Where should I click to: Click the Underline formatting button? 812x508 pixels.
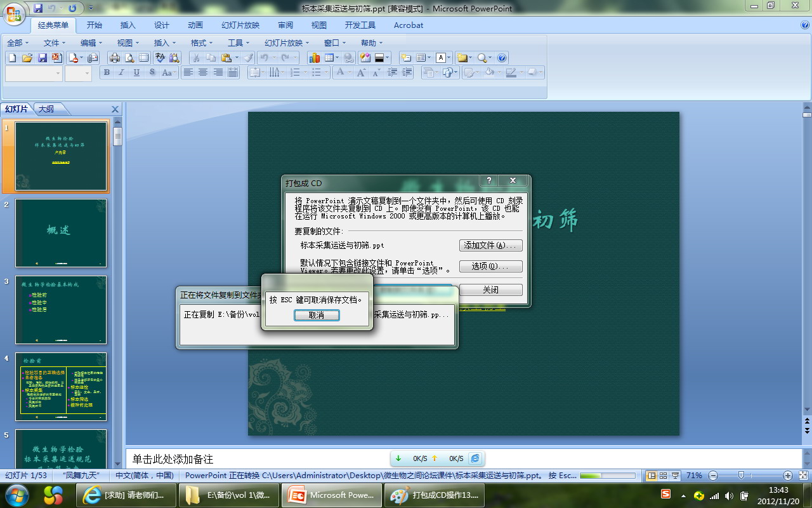pyautogui.click(x=137, y=73)
